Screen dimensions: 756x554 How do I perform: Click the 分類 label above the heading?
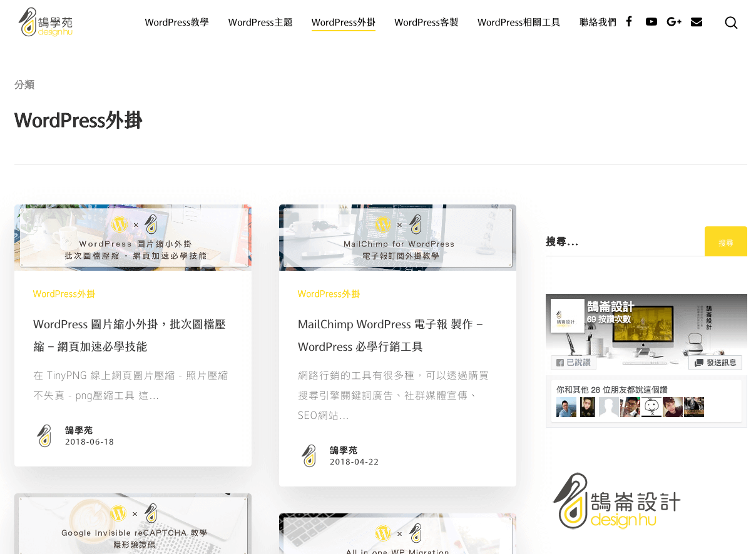(x=24, y=84)
